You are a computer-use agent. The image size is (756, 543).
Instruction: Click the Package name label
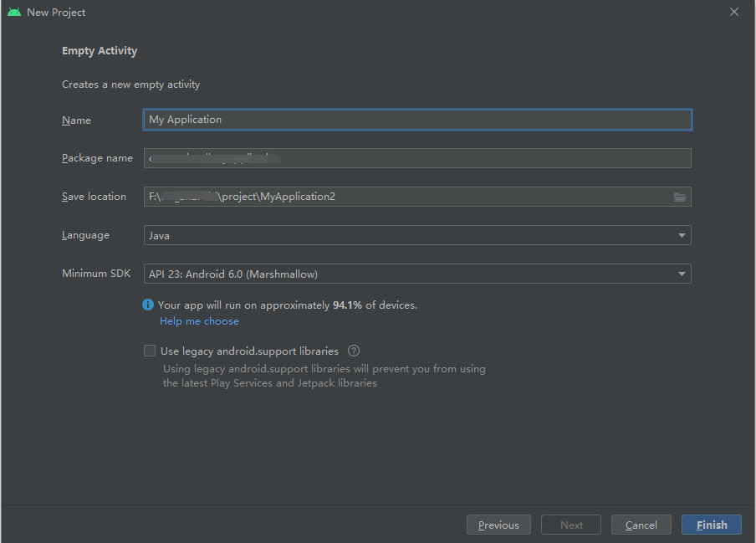pyautogui.click(x=97, y=158)
